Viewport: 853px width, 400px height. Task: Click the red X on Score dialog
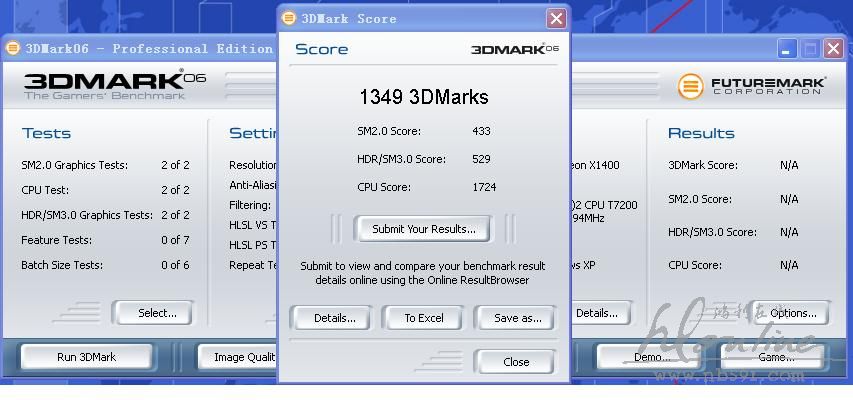pyautogui.click(x=556, y=18)
